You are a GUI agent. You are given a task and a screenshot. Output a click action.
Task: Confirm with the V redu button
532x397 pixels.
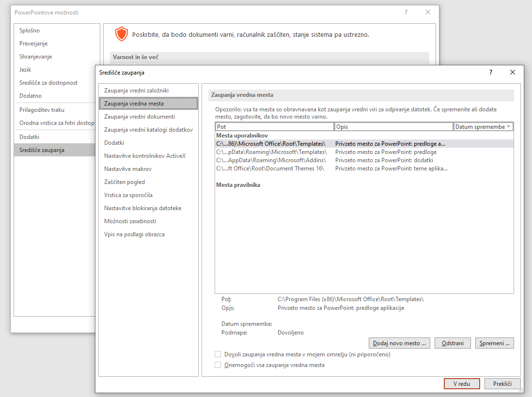tap(461, 384)
